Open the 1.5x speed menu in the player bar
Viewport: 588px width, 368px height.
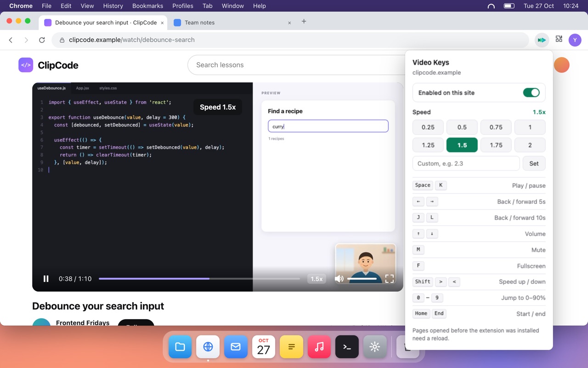click(x=317, y=279)
